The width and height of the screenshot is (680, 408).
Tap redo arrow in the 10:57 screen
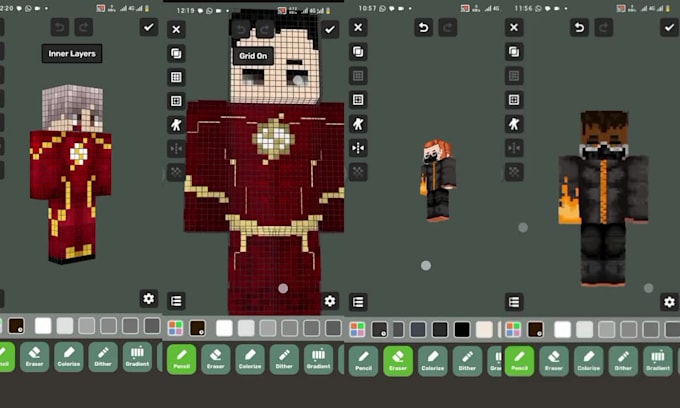[448, 28]
